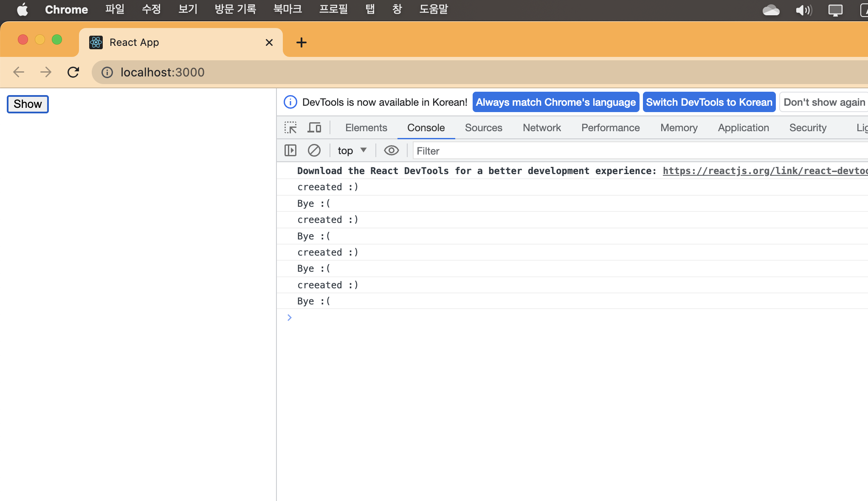Viewport: 868px width, 501px height.
Task: Open the macOS volume icon
Action: tap(803, 9)
